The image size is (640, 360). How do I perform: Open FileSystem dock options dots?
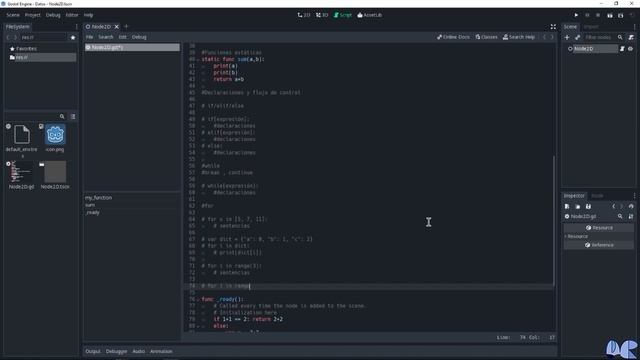coord(76,27)
